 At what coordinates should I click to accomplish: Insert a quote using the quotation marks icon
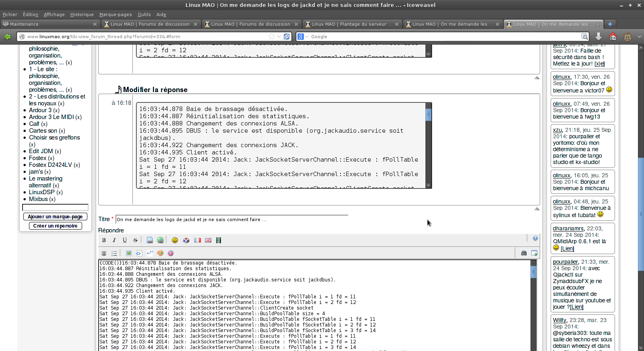coord(150,253)
